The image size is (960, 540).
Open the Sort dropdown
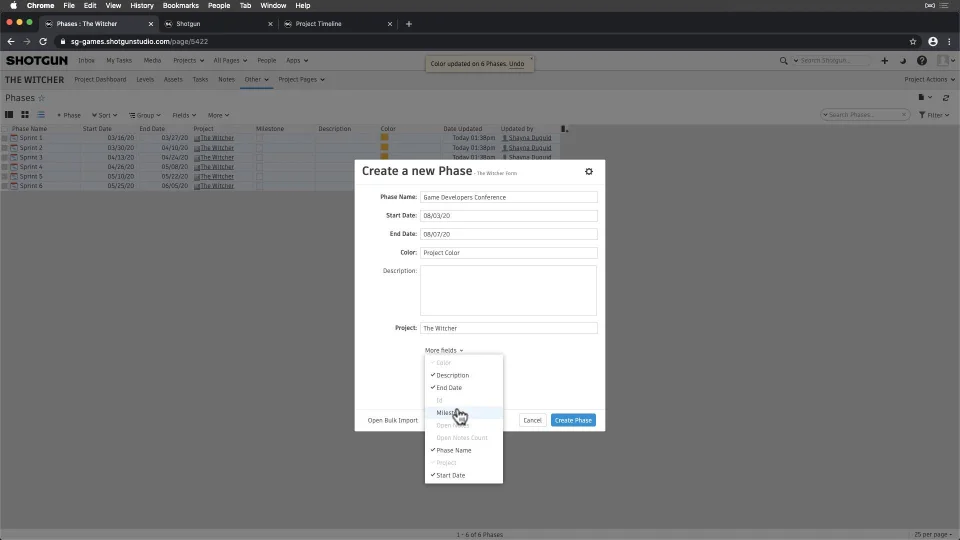pyautogui.click(x=105, y=115)
